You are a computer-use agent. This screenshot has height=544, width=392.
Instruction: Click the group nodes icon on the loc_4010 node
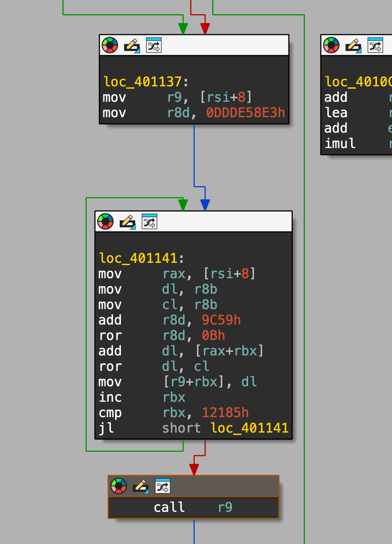(x=375, y=45)
